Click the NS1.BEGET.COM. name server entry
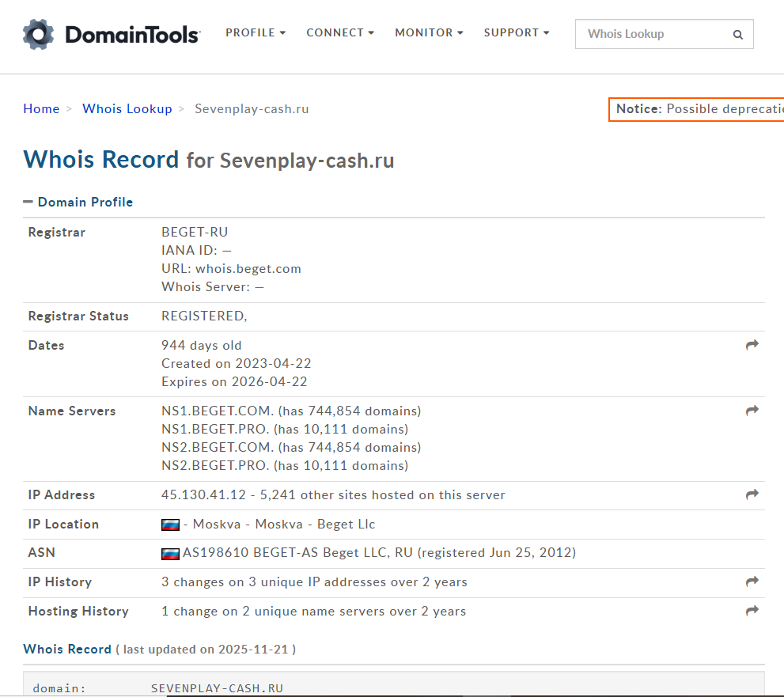The height and width of the screenshot is (697, 784). coord(291,411)
